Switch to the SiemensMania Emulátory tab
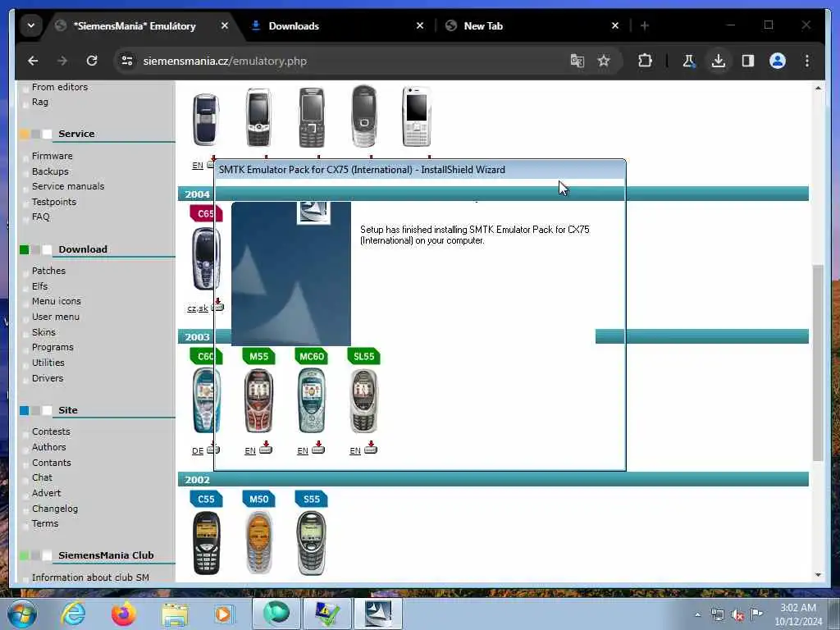Image resolution: width=840 pixels, height=630 pixels. 134,25
